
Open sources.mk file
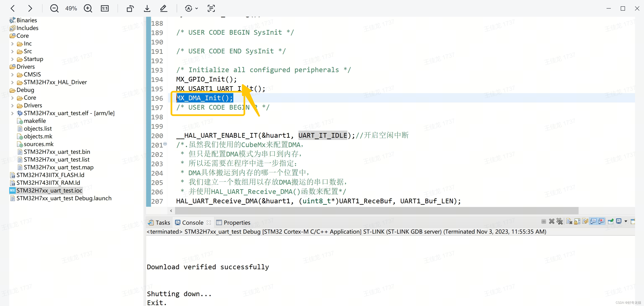pos(35,144)
